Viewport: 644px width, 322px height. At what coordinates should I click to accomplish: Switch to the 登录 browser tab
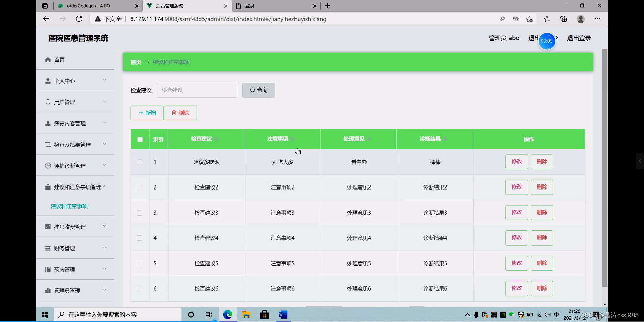point(249,6)
